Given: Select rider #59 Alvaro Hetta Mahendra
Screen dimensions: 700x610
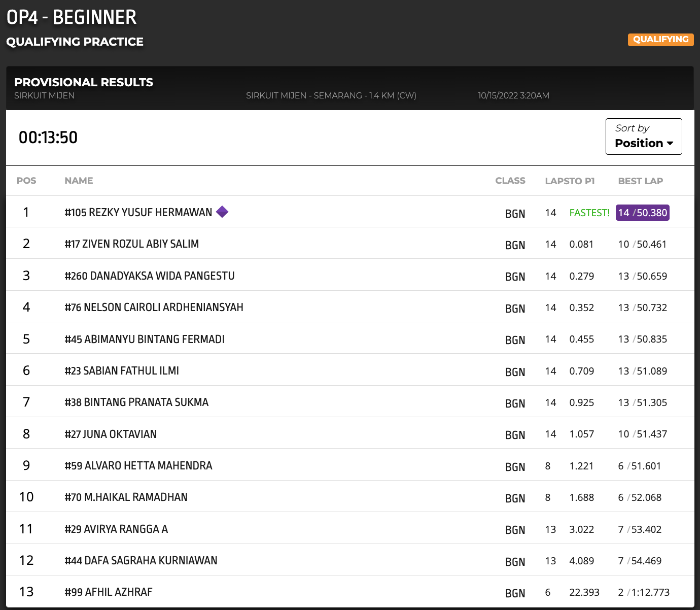Looking at the screenshot, I should pos(138,466).
